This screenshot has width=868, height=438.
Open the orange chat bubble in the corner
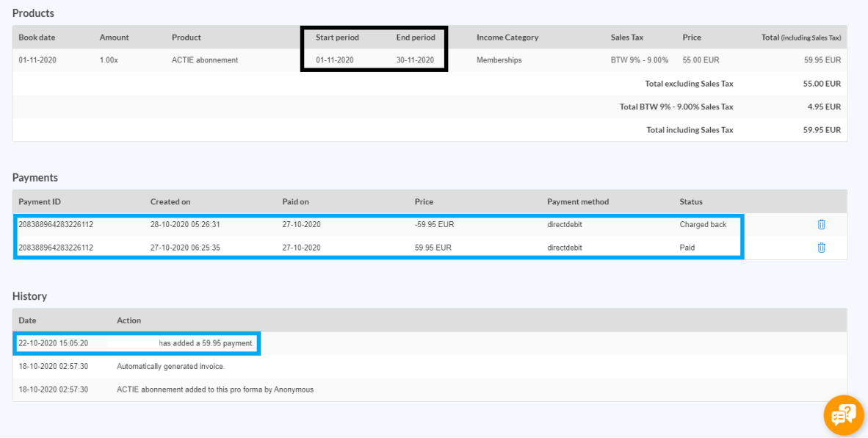coord(843,414)
